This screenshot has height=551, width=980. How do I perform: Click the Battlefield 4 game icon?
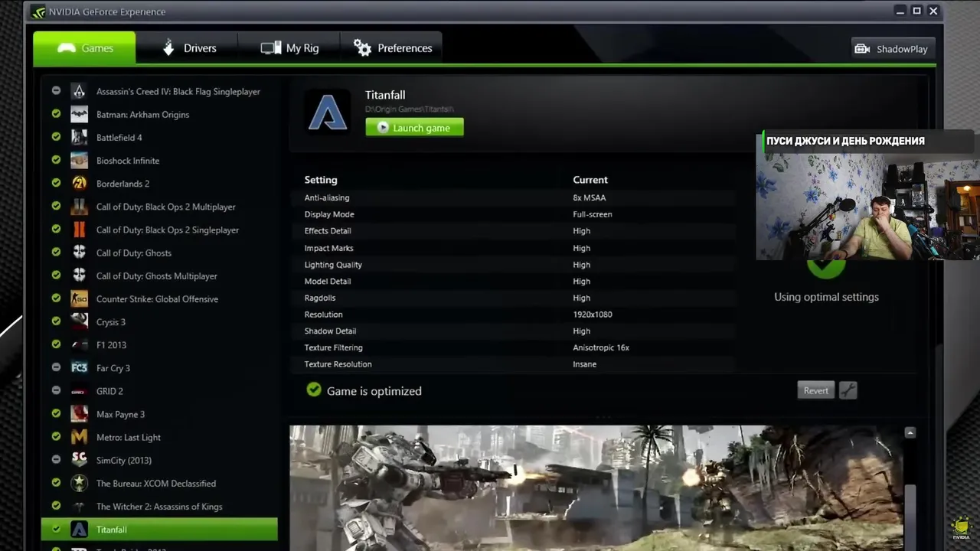[79, 137]
